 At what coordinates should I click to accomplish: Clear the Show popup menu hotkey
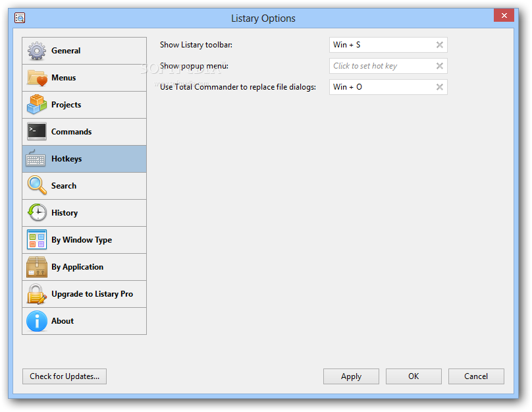pyautogui.click(x=439, y=66)
